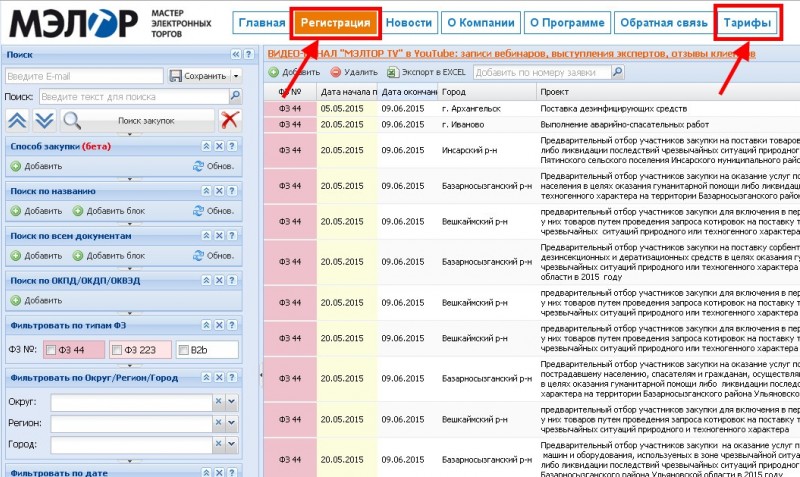Open help for Поиск по названию
800x477 pixels.
232,191
